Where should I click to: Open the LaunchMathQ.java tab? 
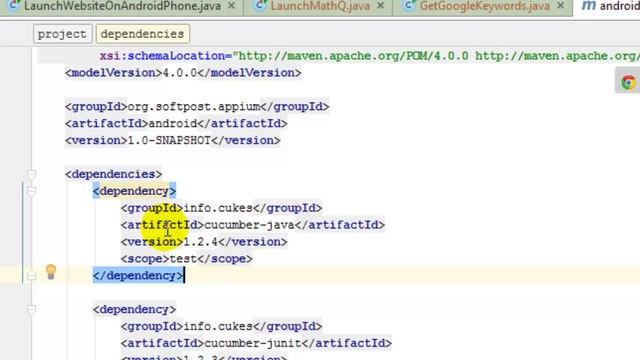click(x=320, y=6)
